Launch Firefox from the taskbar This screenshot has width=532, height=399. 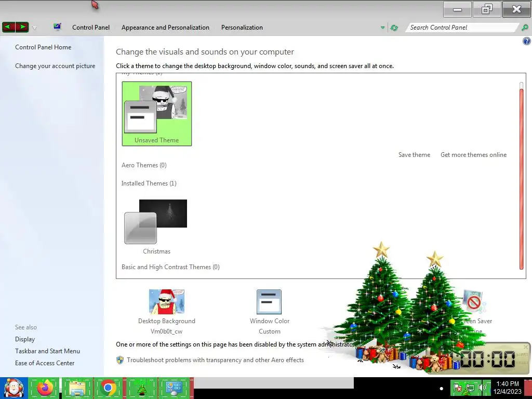click(45, 388)
